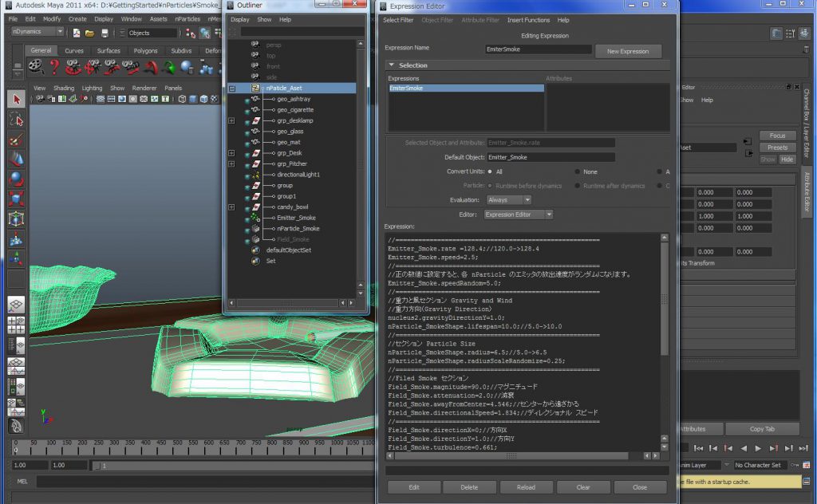Choose Runtime before dynamics radio option

pyautogui.click(x=490, y=186)
